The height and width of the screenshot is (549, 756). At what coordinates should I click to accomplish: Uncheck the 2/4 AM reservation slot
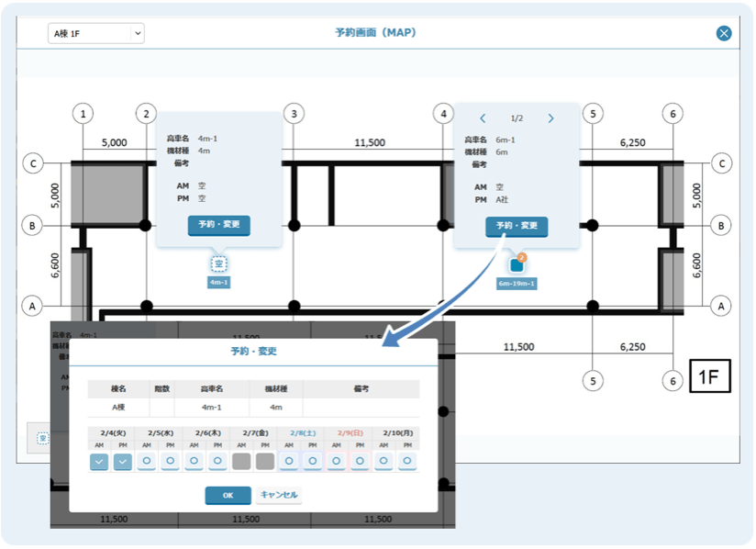100,461
